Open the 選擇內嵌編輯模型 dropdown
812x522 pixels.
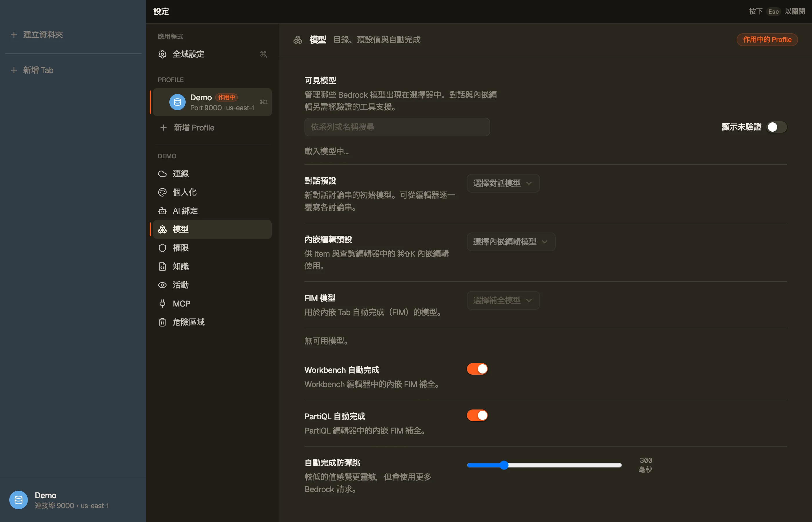[x=511, y=242]
